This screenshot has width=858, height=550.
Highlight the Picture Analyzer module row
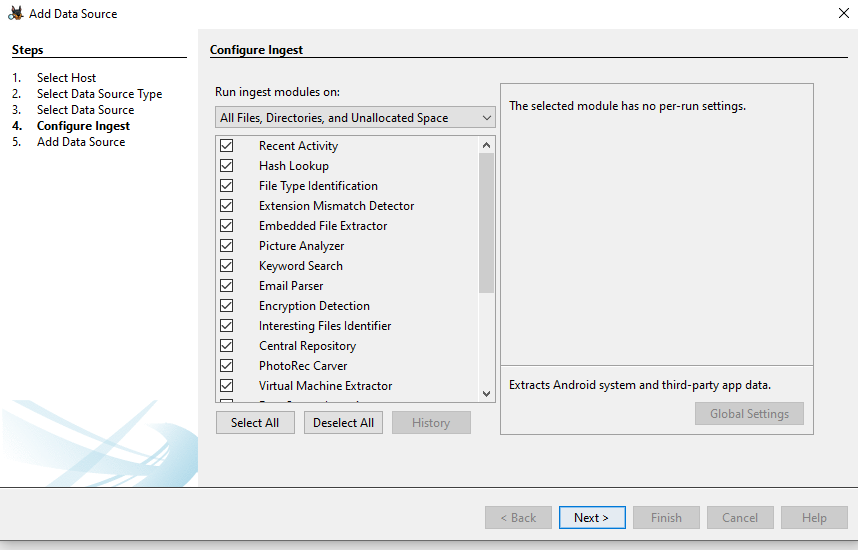(301, 246)
